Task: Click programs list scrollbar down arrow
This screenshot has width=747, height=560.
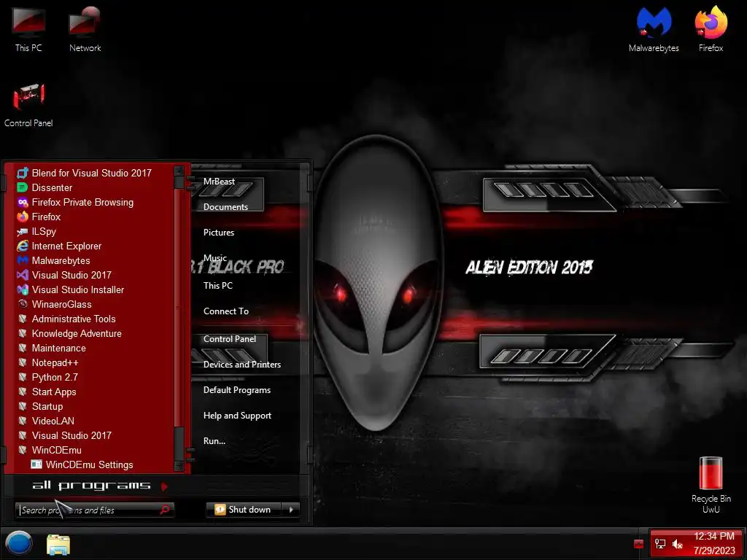Action: click(179, 466)
